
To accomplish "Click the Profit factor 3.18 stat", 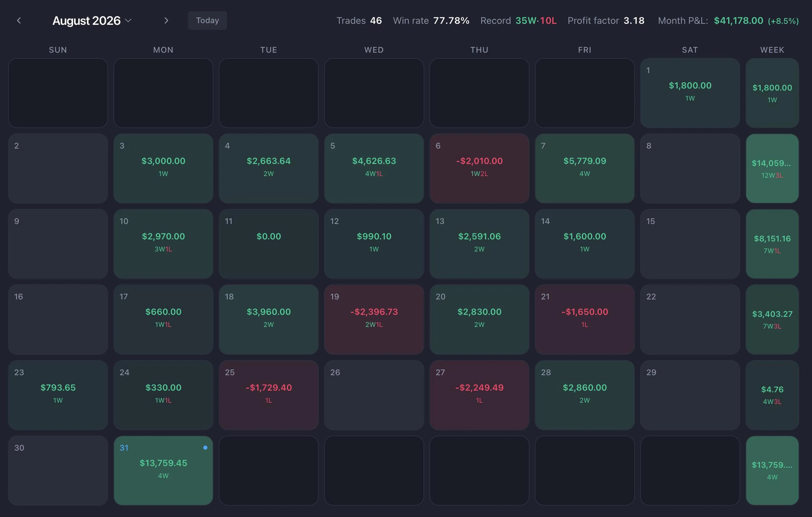I will tap(606, 20).
